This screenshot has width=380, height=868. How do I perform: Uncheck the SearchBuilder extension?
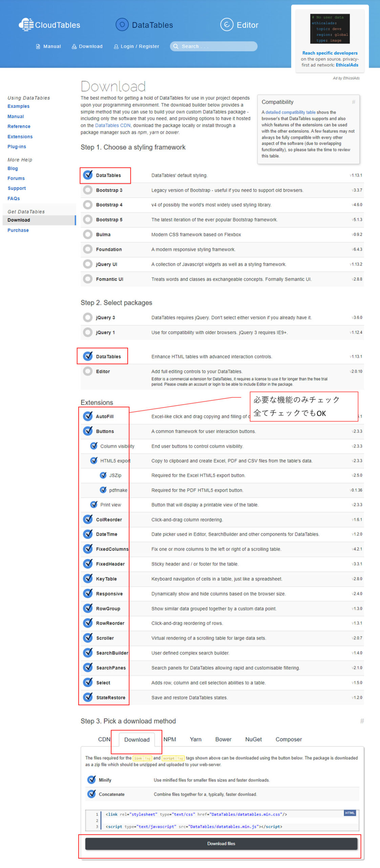click(x=88, y=653)
